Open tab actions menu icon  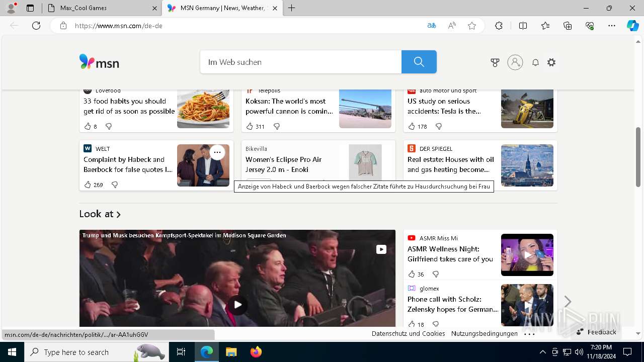click(30, 8)
